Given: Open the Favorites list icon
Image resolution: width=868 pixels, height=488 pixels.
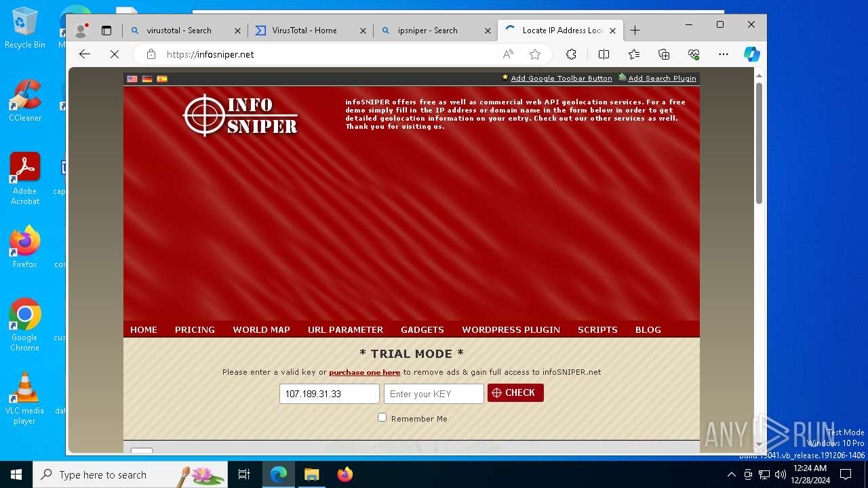Looking at the screenshot, I should (634, 54).
